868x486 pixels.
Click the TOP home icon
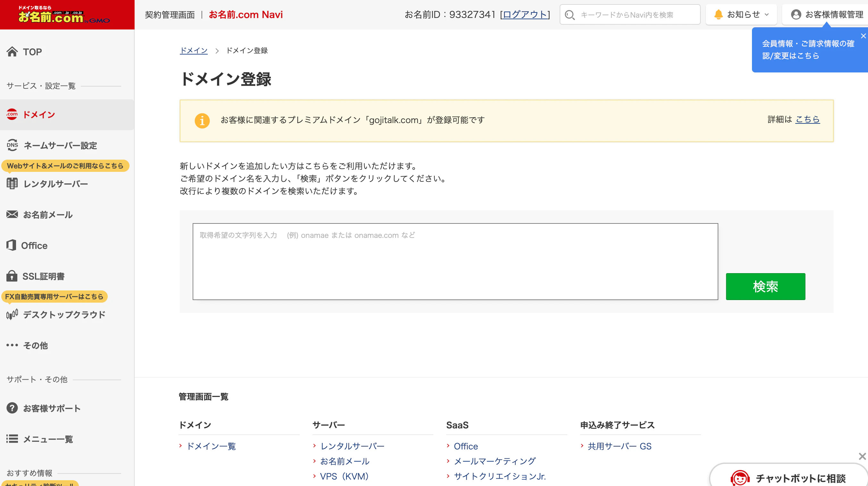[12, 52]
